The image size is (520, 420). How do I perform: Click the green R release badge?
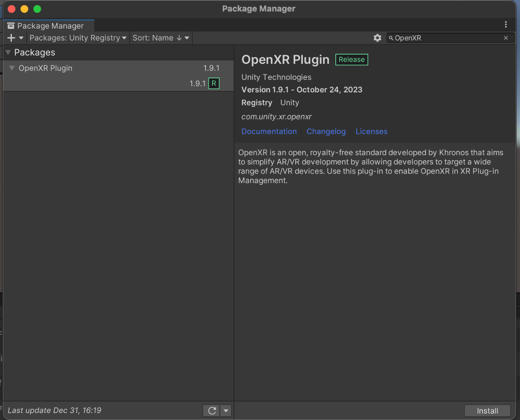click(x=214, y=83)
